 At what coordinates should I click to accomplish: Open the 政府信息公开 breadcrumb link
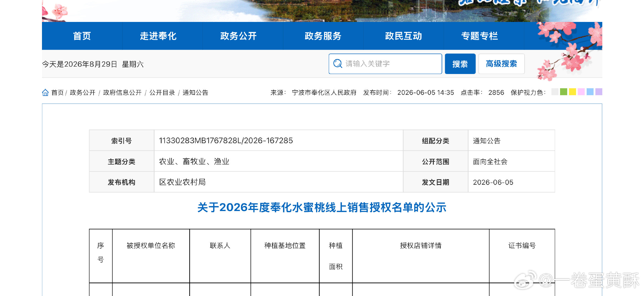click(122, 93)
